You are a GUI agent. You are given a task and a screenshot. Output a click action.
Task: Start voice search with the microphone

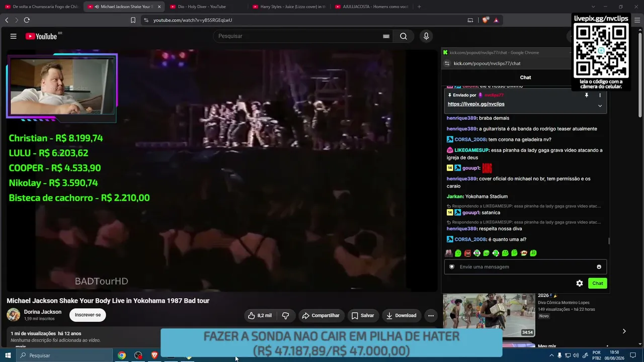(x=426, y=36)
